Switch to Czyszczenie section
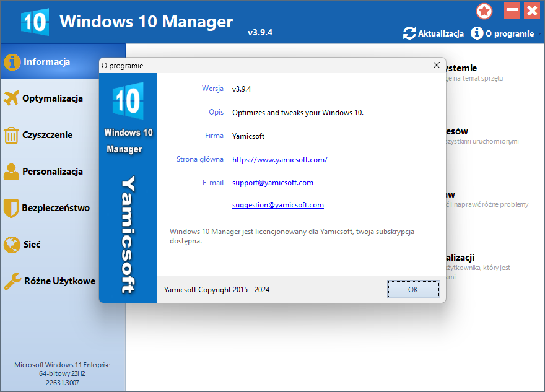Image resolution: width=545 pixels, height=392 pixels. click(x=50, y=135)
